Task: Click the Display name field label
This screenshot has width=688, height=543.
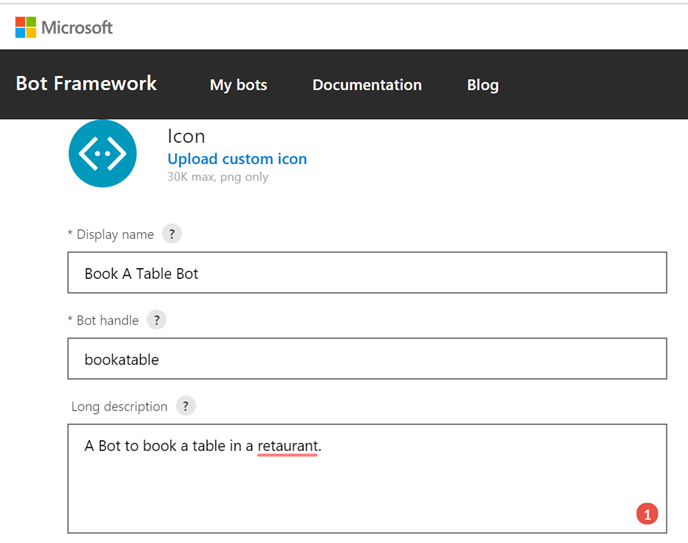Action: (x=111, y=234)
